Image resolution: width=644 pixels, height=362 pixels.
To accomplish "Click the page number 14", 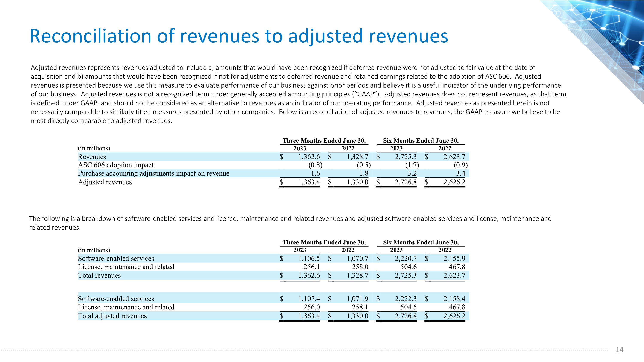I will click(619, 350).
